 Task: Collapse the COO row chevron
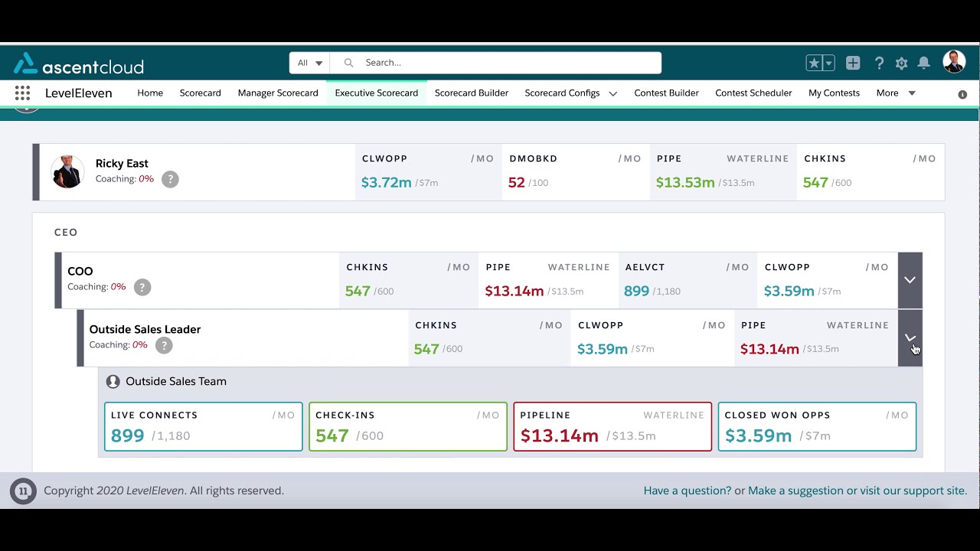[910, 280]
